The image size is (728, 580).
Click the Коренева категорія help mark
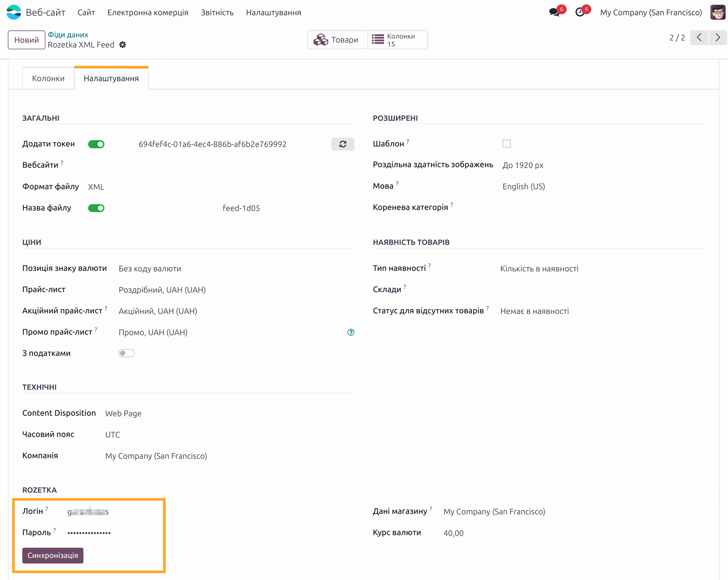click(452, 205)
